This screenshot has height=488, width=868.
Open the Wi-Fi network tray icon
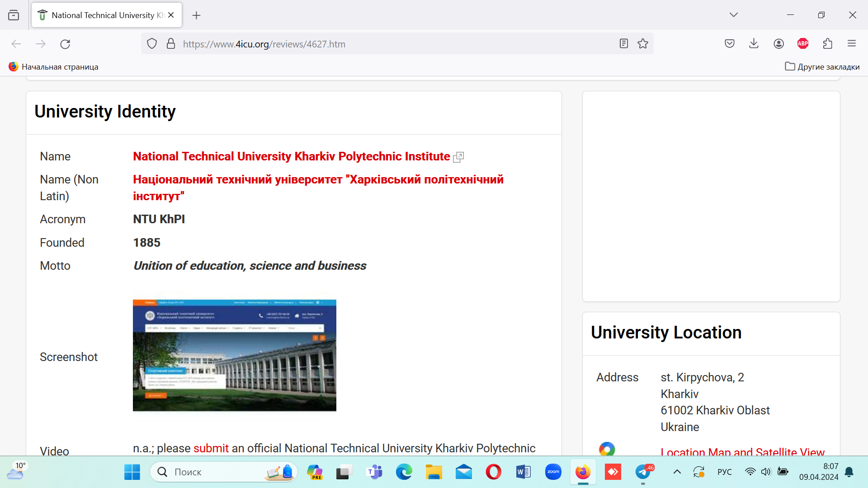[x=750, y=472]
